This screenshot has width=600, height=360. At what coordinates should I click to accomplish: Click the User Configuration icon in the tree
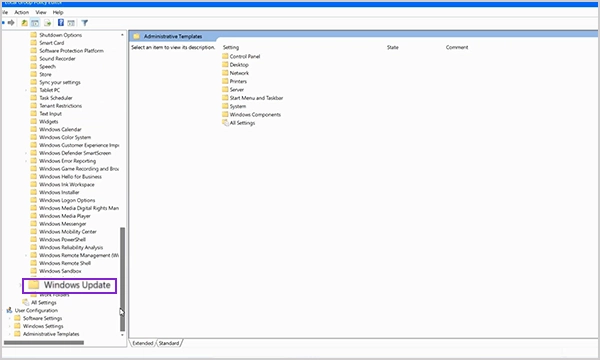(9, 310)
